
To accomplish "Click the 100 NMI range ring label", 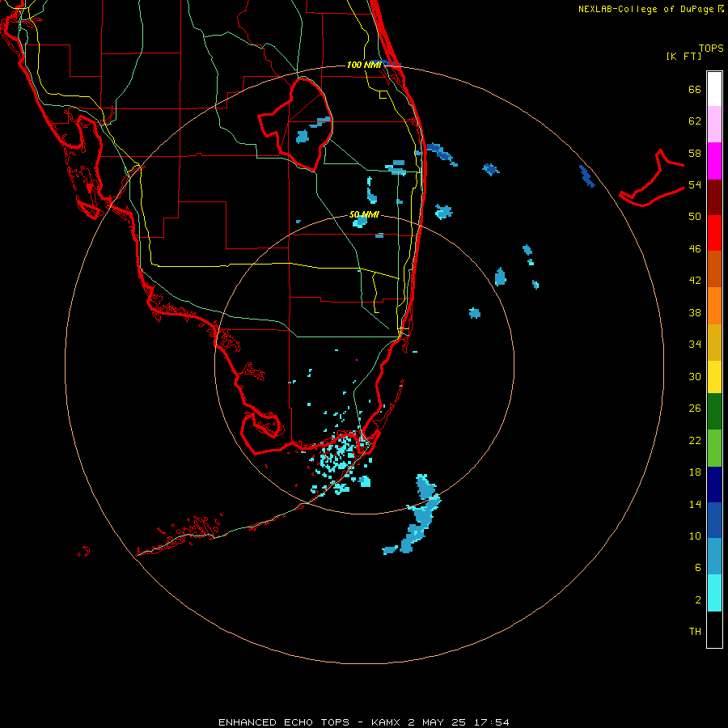I will click(x=365, y=65).
